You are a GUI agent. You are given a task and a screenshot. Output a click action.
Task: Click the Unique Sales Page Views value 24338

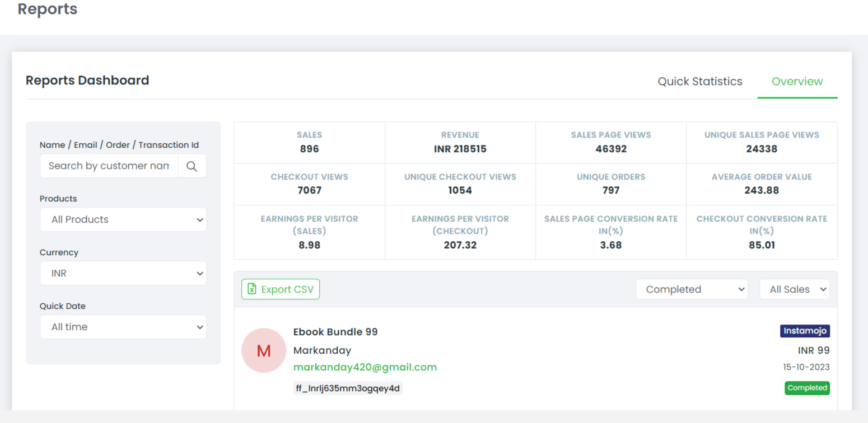(762, 149)
